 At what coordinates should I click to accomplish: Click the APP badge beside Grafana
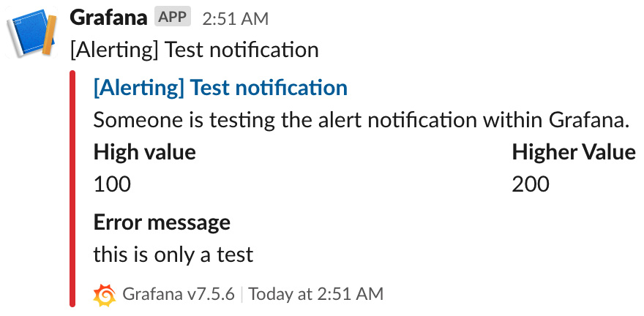pyautogui.click(x=173, y=18)
